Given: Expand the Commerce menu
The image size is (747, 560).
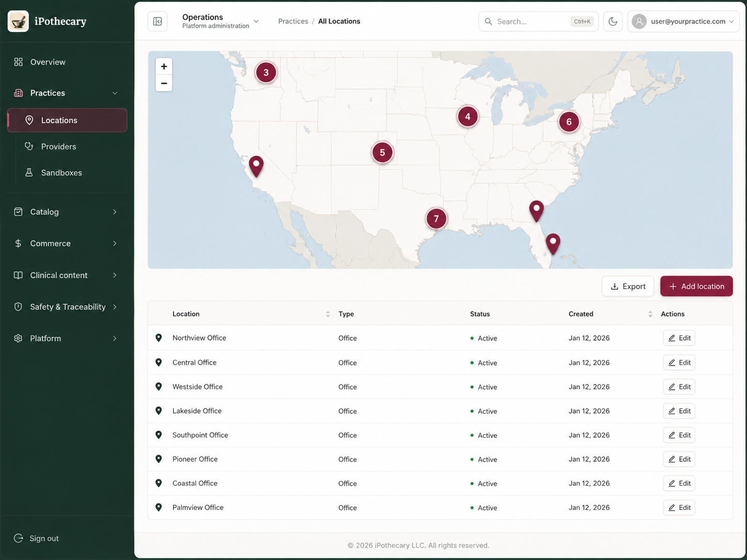Looking at the screenshot, I should (67, 243).
